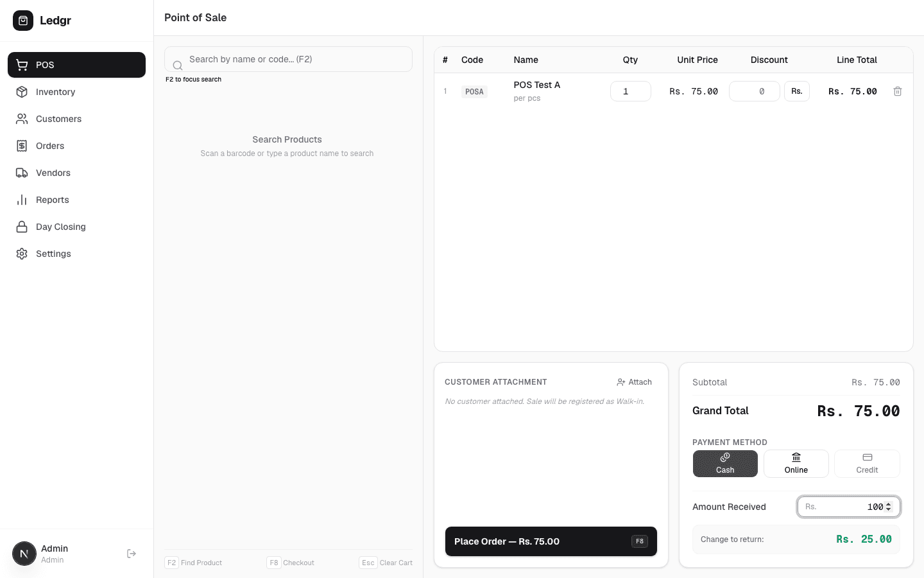924x578 pixels.
Task: Click F8 Checkout shortcut hint
Action: [x=291, y=563]
